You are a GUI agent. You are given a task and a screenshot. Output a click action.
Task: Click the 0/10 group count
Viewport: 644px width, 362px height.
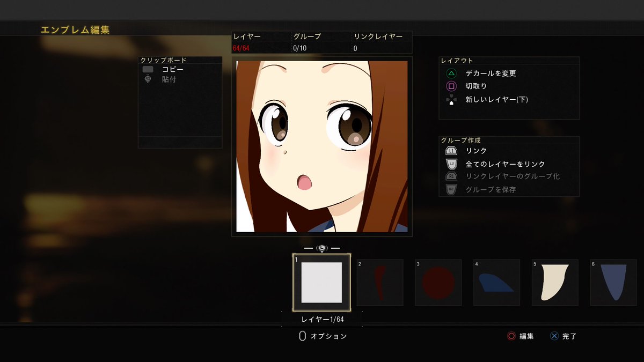[299, 48]
